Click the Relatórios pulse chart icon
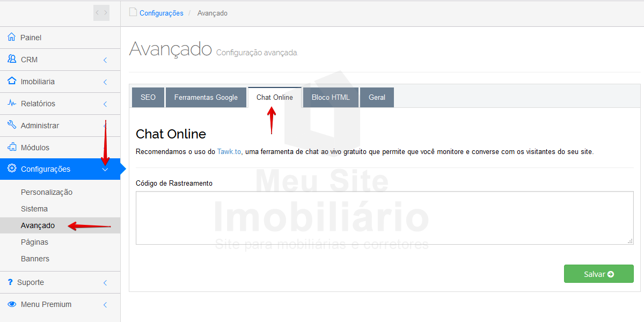 [12, 104]
